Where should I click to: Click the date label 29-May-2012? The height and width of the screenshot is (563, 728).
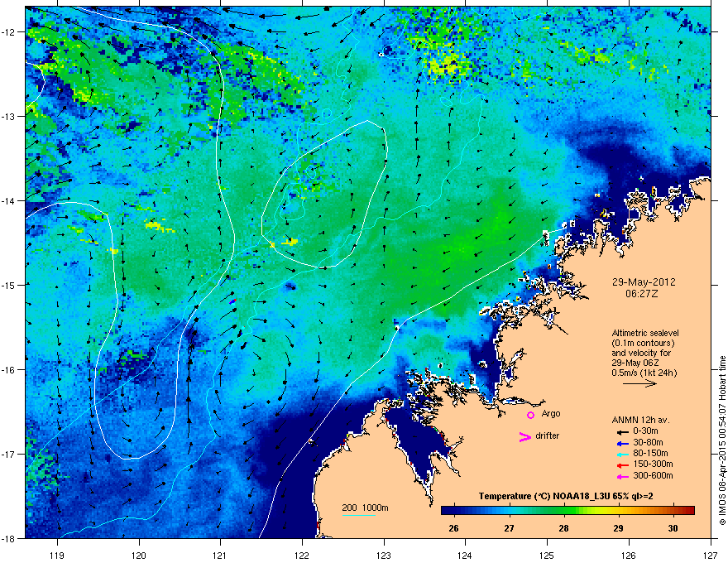[x=644, y=282]
